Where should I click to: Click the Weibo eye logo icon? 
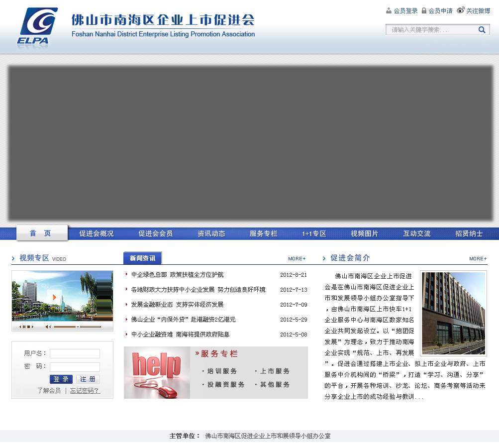click(461, 10)
